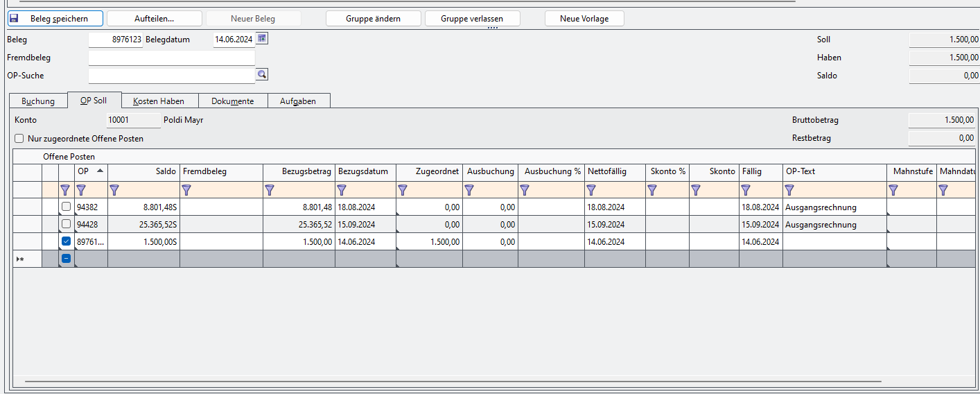Check the box for OP 94382
The width and height of the screenshot is (980, 394).
coord(66,207)
